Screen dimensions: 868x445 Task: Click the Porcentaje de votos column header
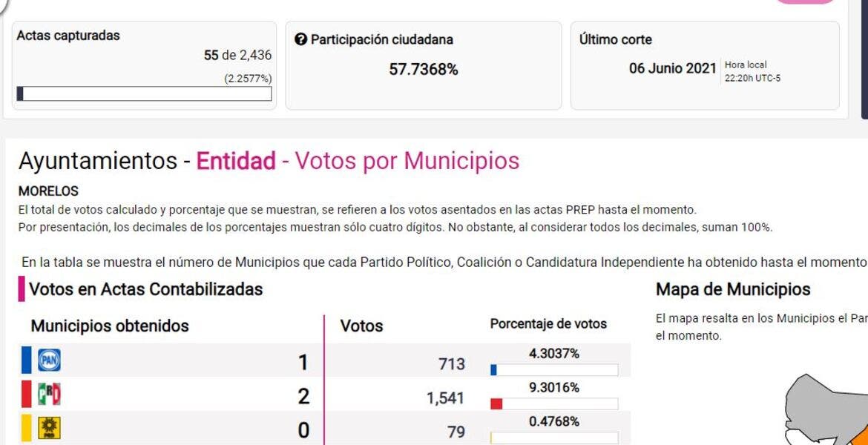coord(548,324)
